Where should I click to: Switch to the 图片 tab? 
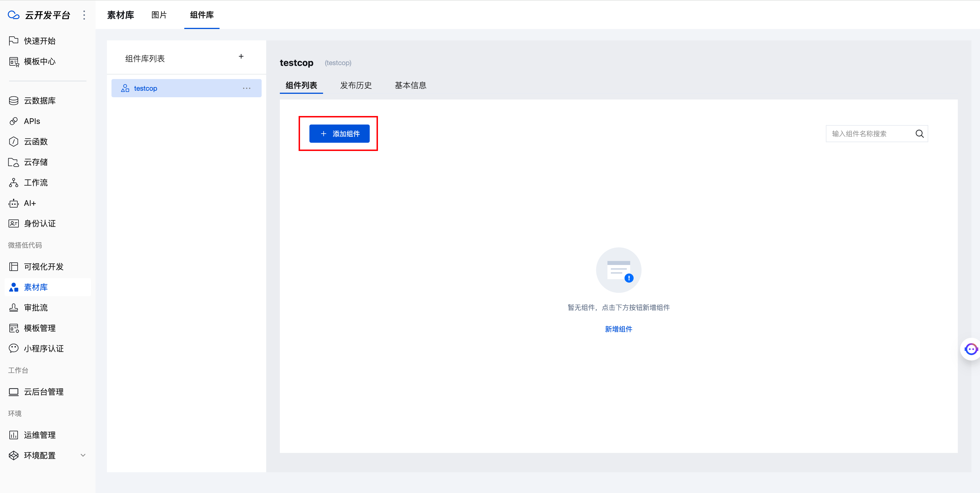coord(159,15)
